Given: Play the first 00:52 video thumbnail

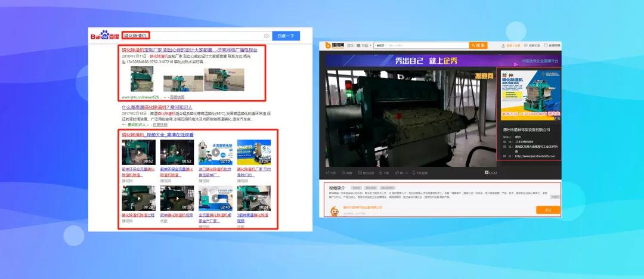Looking at the screenshot, I should [x=138, y=153].
